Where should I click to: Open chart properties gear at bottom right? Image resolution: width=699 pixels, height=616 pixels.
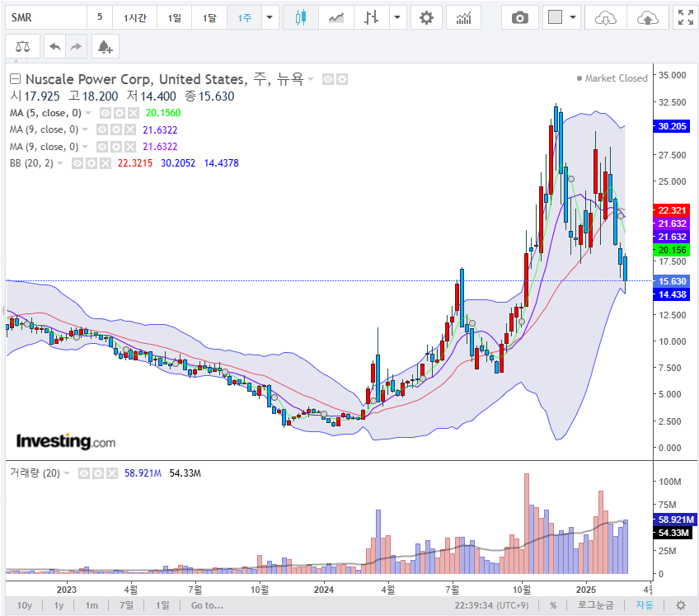[681, 605]
